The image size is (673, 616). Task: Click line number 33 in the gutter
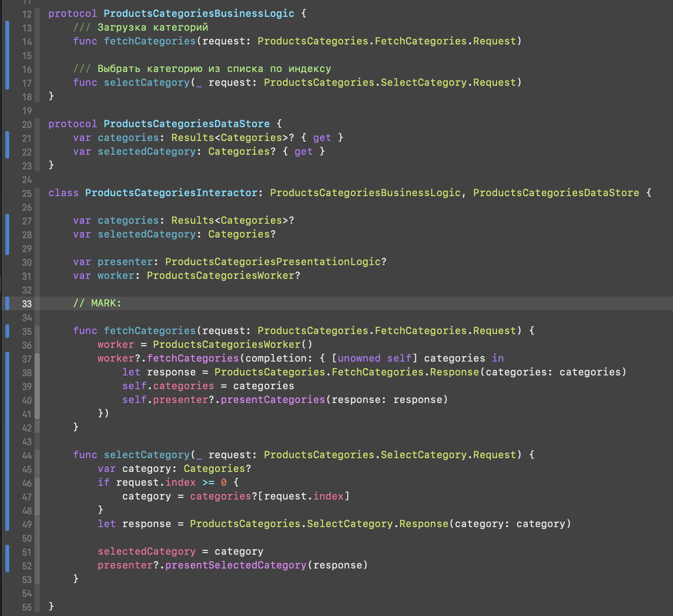coord(27,304)
